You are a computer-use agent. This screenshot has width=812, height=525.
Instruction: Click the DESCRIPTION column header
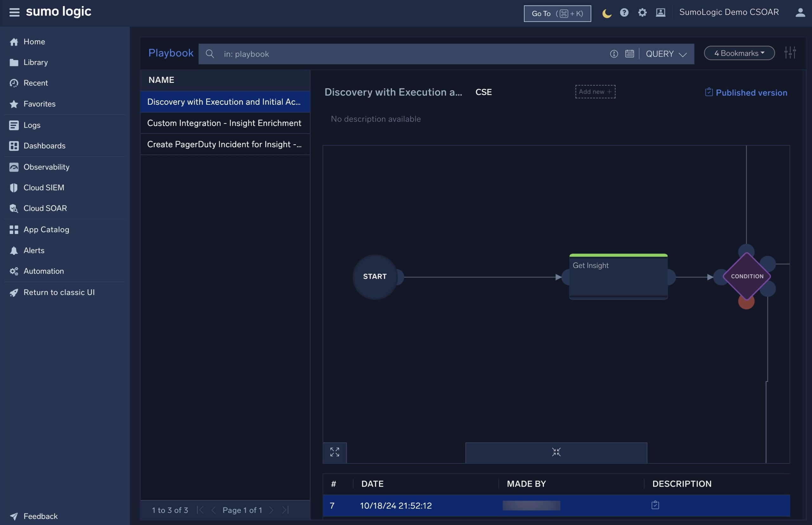click(x=682, y=484)
